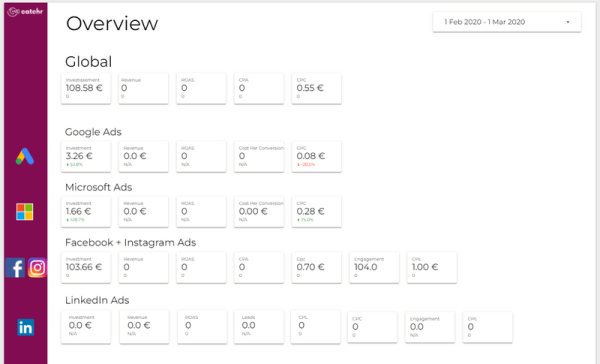This screenshot has height=364, width=600.
Task: Open the 1 Feb 2020 - 1 Mar 2020 selector
Action: point(507,22)
